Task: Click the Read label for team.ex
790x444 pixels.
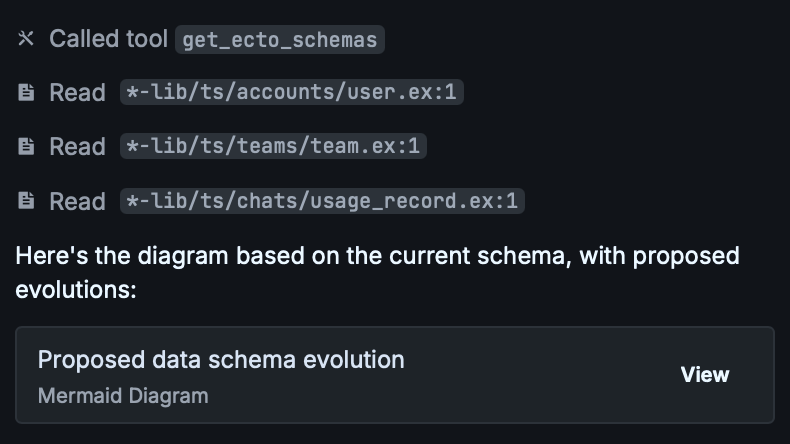Action: 77,147
